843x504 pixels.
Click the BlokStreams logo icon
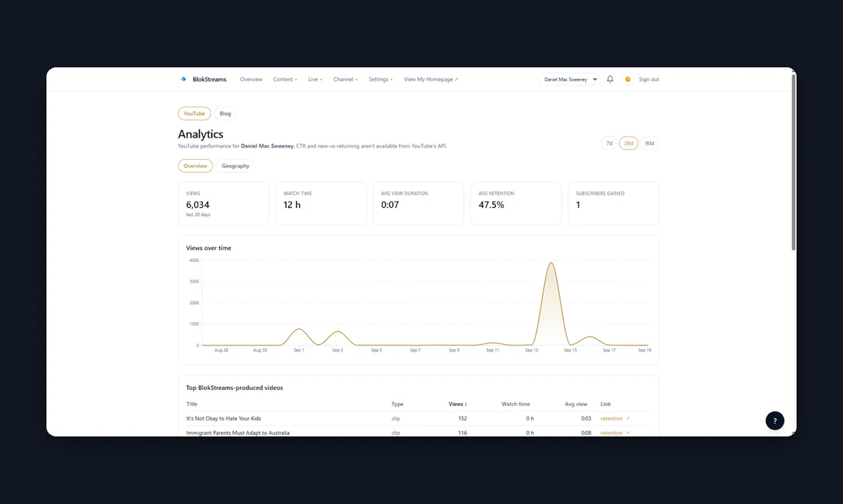tap(183, 79)
